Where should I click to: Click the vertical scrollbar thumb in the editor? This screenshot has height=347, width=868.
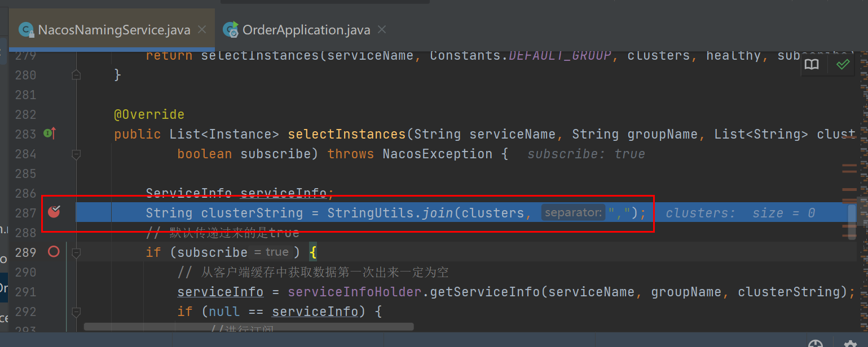[852, 213]
